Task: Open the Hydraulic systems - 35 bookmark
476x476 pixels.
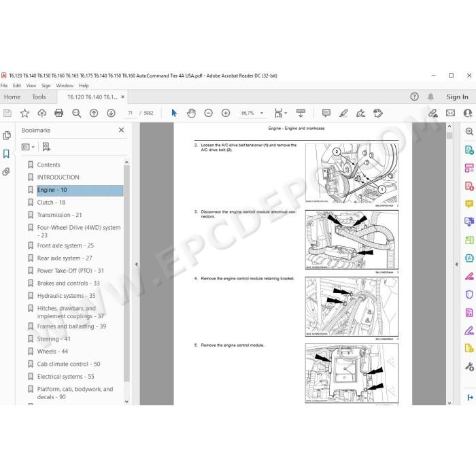Action: coord(66,296)
